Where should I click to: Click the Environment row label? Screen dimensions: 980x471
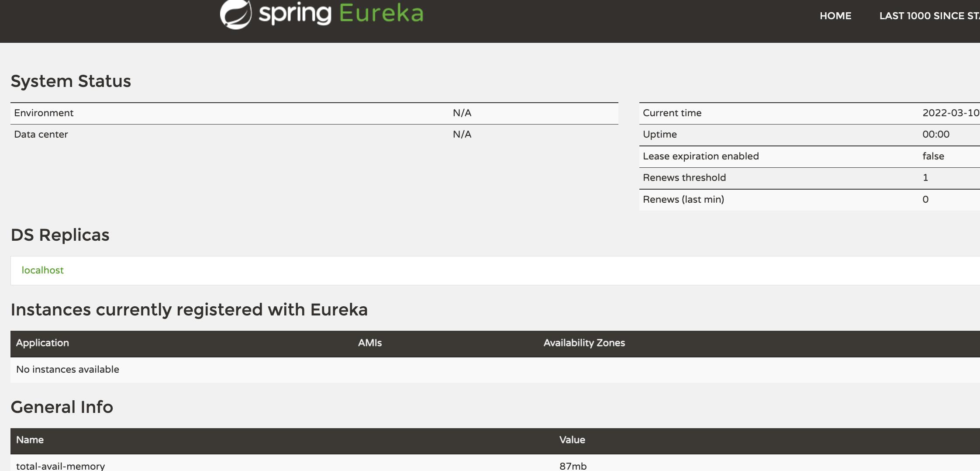pyautogui.click(x=44, y=113)
